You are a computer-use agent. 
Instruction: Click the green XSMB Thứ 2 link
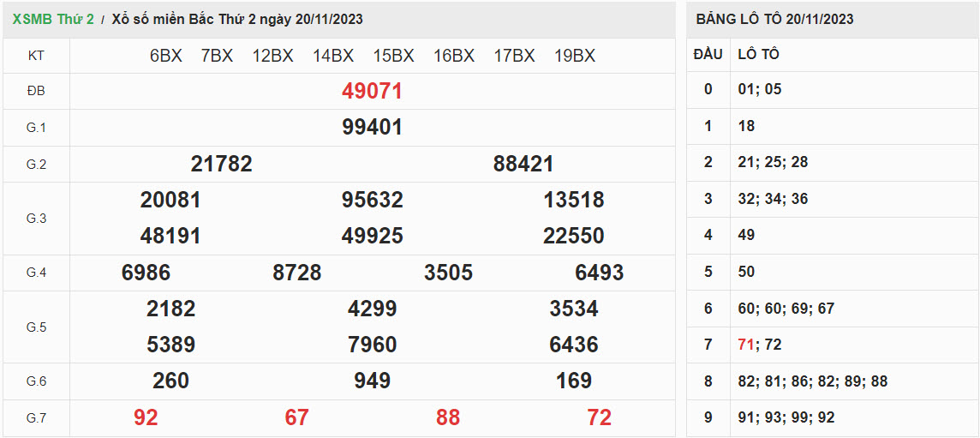53,19
